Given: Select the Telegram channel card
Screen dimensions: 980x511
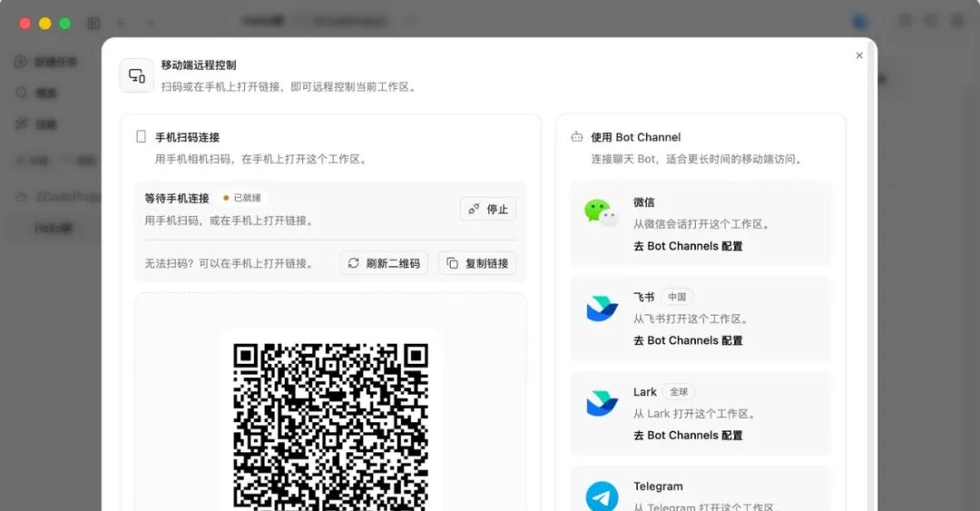Looking at the screenshot, I should [701, 489].
